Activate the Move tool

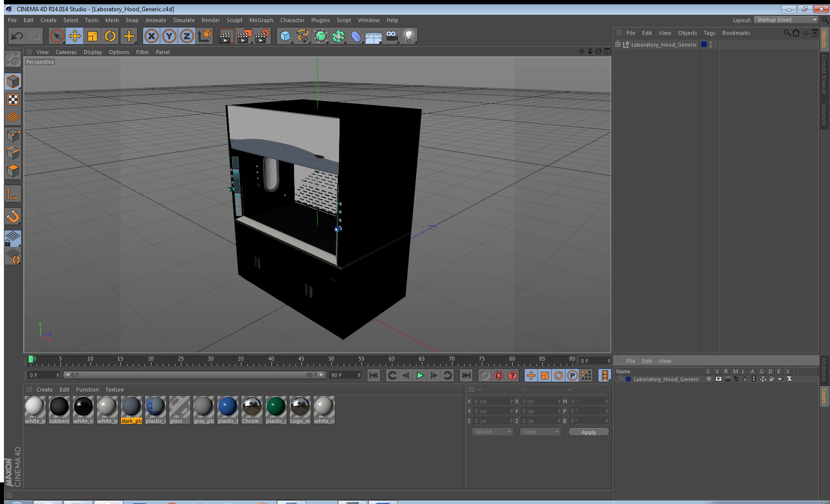point(75,36)
